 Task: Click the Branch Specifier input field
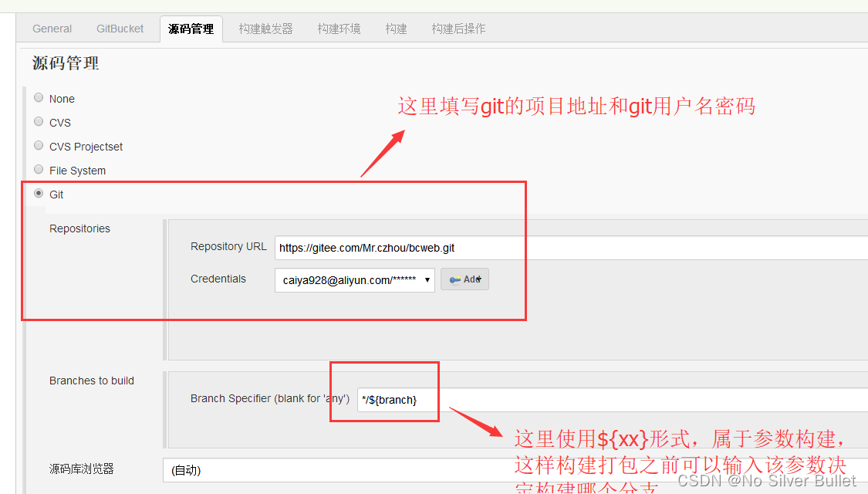coord(613,399)
